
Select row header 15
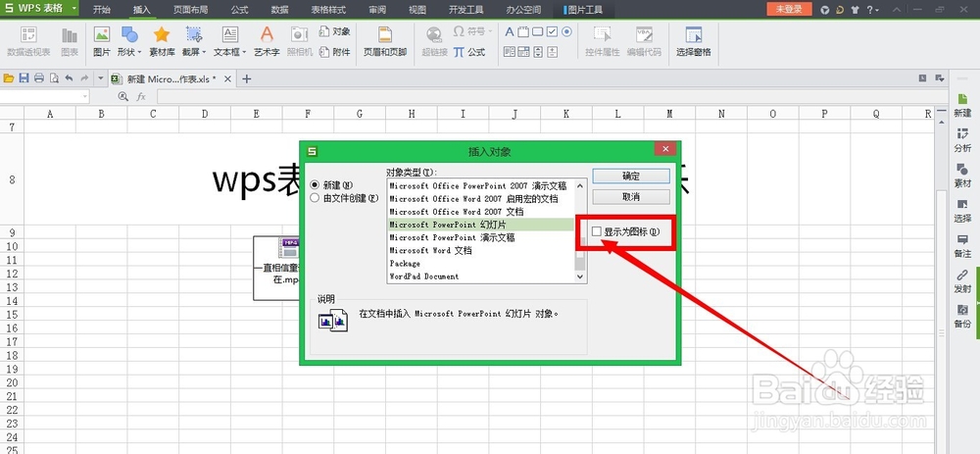click(x=12, y=315)
